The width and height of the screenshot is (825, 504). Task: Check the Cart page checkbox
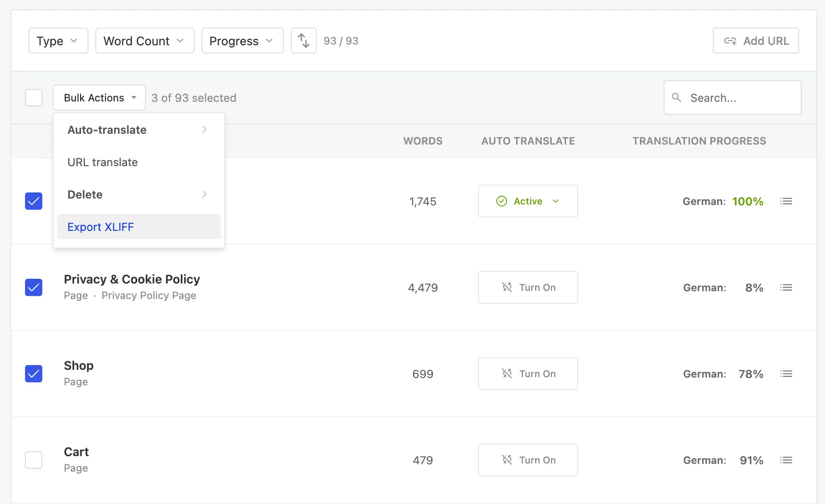point(34,460)
